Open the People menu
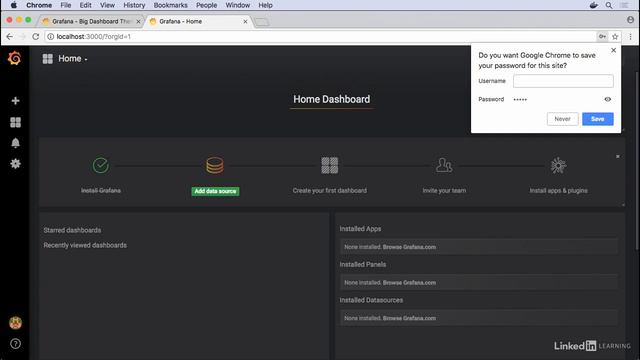 pyautogui.click(x=207, y=5)
